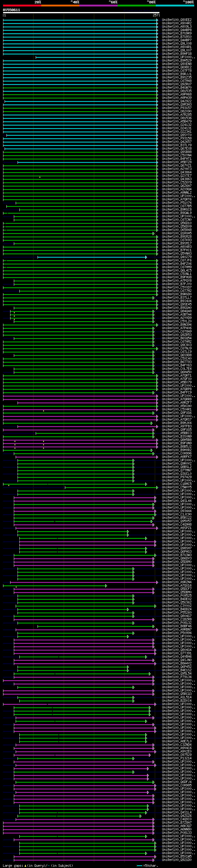197x868 pixels.
Task: Select subject label UniRef100_Q69DC2
Action: pyautogui.click(x=177, y=67)
